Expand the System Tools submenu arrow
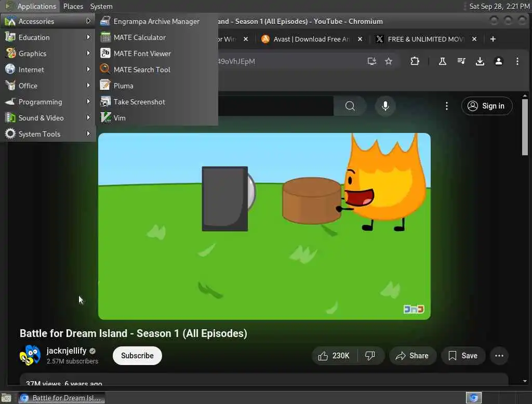This screenshot has width=532, height=404. click(88, 133)
